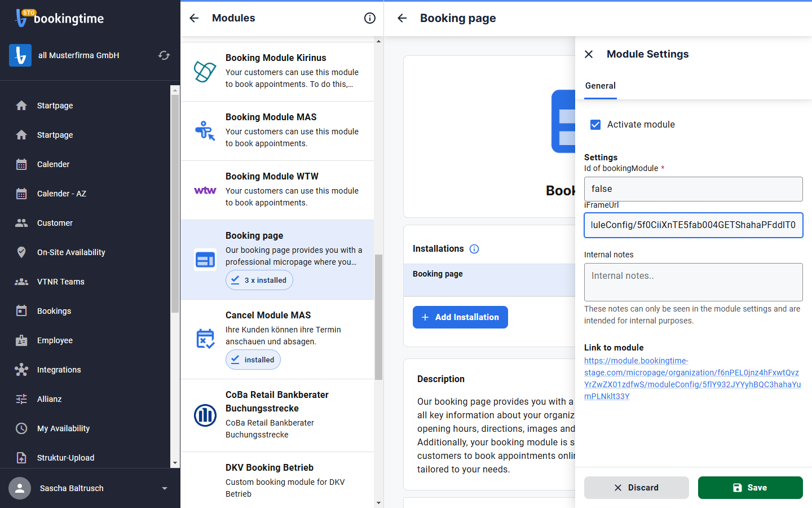Select the Booking page installation row

pos(489,280)
